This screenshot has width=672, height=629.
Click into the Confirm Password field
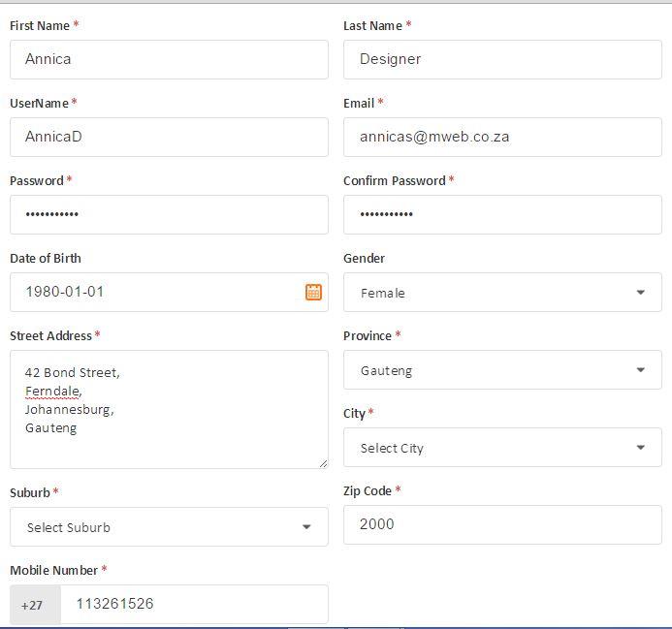[502, 214]
